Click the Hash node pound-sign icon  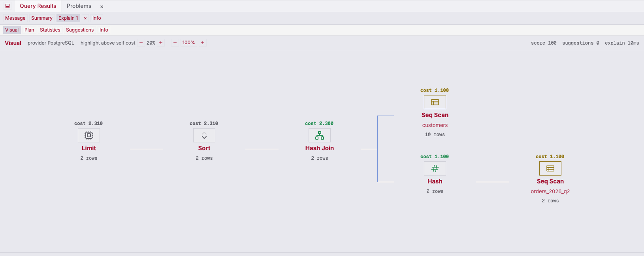coord(435,168)
